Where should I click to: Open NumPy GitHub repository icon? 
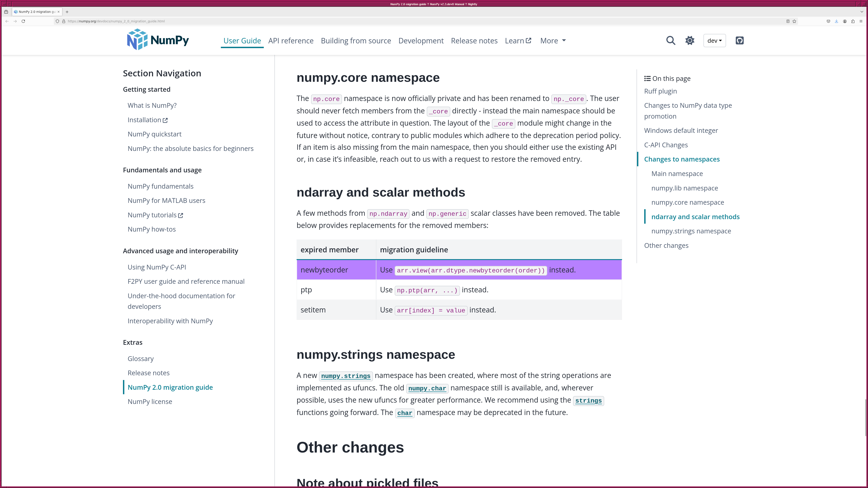[x=739, y=40]
